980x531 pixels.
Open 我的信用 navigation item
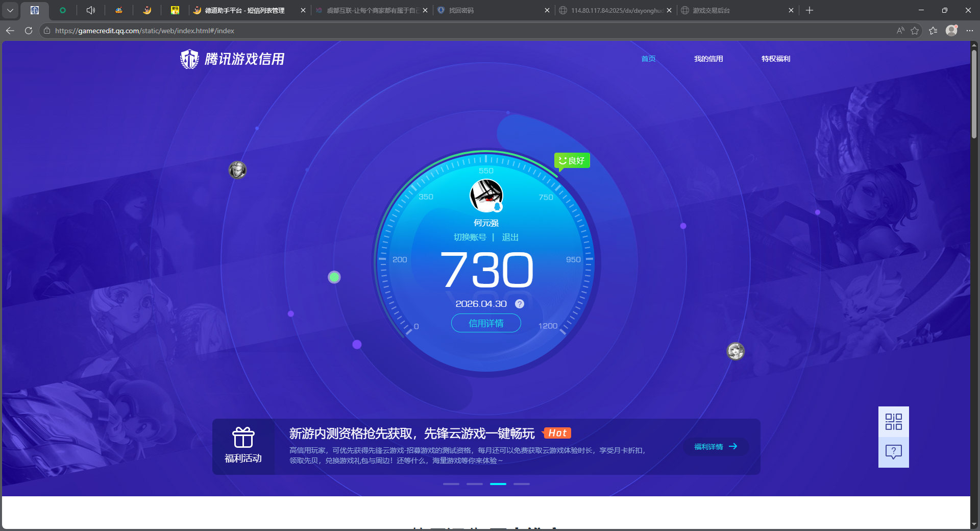(708, 59)
